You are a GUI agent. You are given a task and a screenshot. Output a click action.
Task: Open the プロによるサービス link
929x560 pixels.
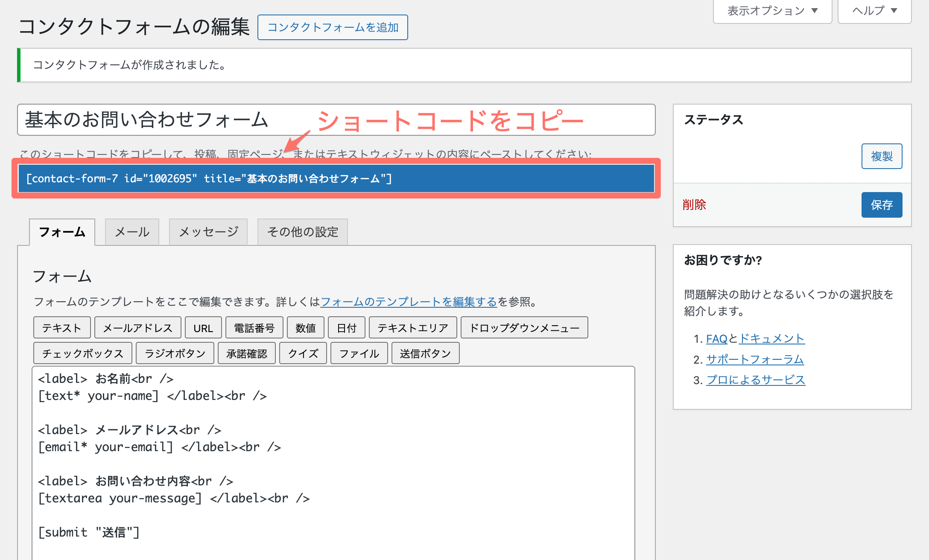[756, 380]
